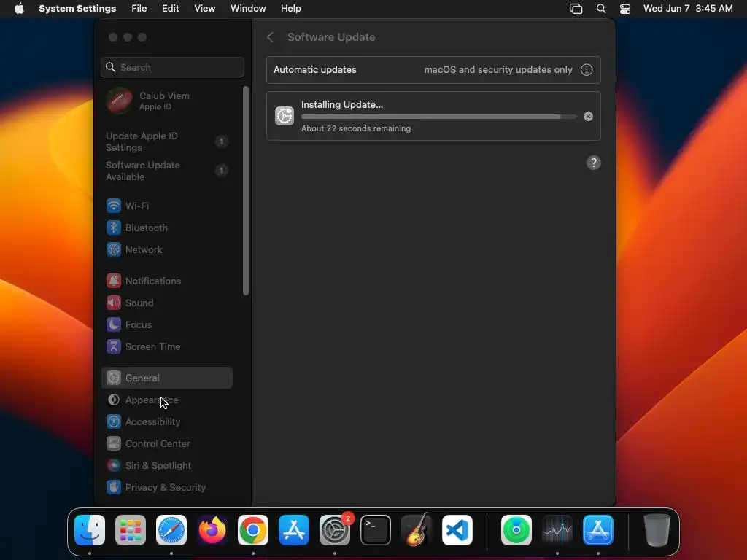Open the File menu
The image size is (747, 560).
pos(139,9)
